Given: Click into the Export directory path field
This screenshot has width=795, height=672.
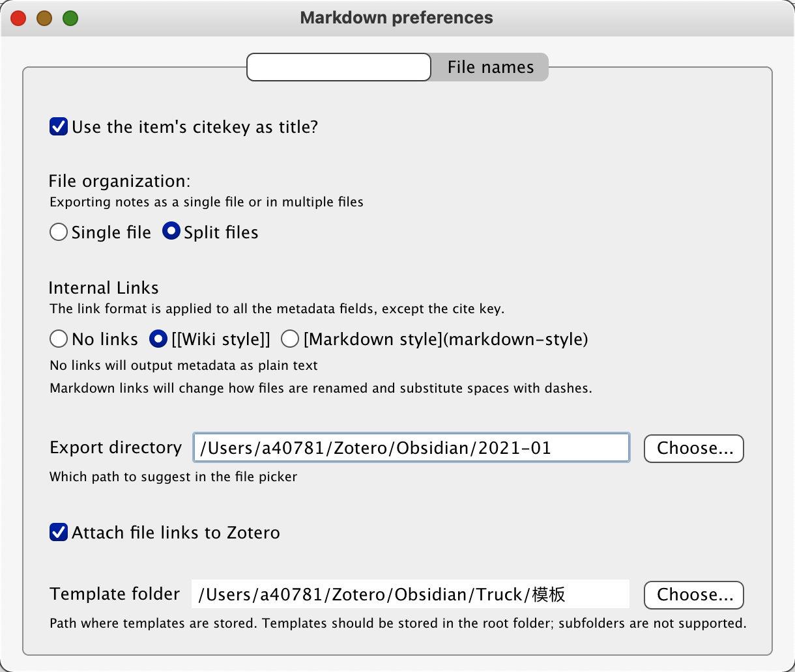Looking at the screenshot, I should pyautogui.click(x=411, y=448).
